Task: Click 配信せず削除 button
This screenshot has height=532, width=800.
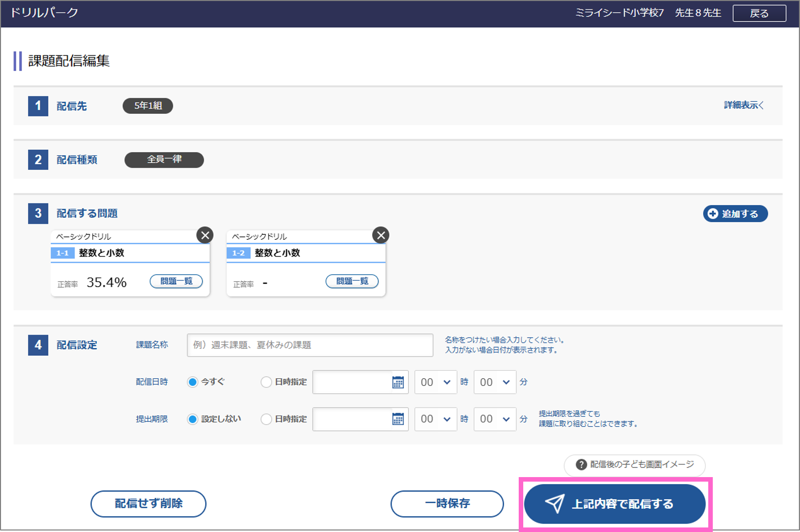Action: (x=148, y=504)
